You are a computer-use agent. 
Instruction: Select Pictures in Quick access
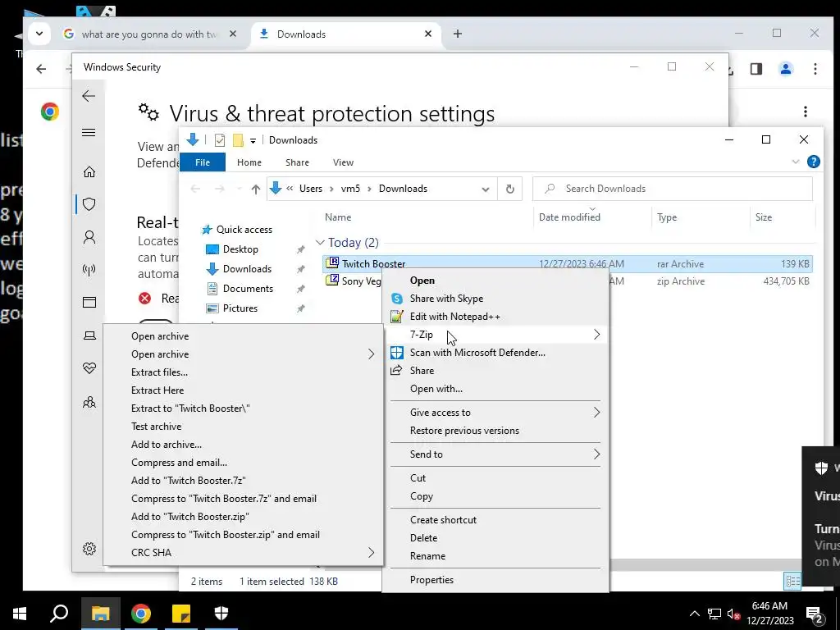240,308
